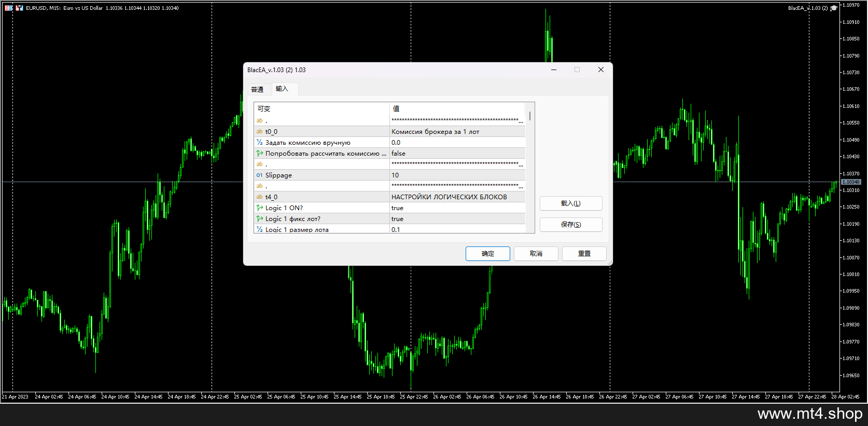Select the Logic 1 ON? parameter name
Viewport: 868px width, 426px height.
tap(284, 208)
